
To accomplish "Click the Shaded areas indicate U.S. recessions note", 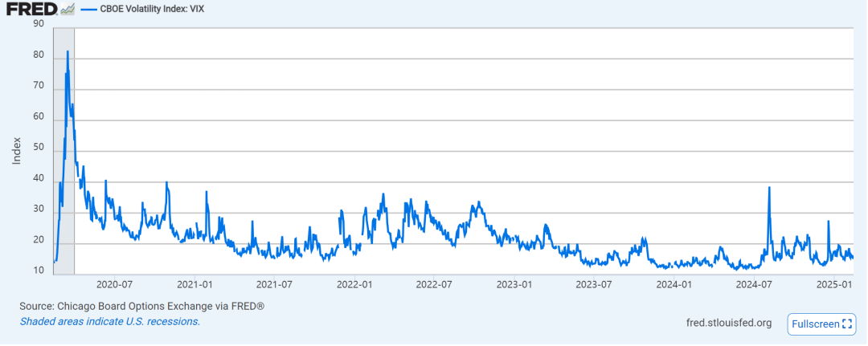I will point(109,322).
